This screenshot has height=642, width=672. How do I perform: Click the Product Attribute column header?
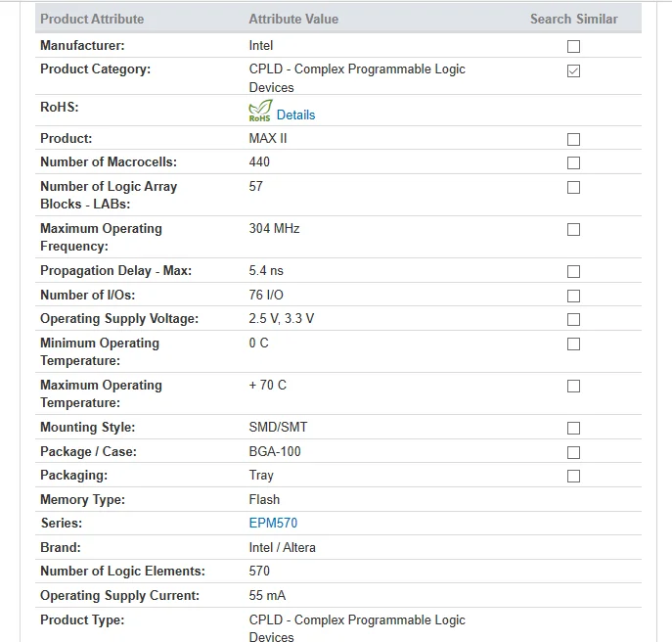pyautogui.click(x=92, y=19)
